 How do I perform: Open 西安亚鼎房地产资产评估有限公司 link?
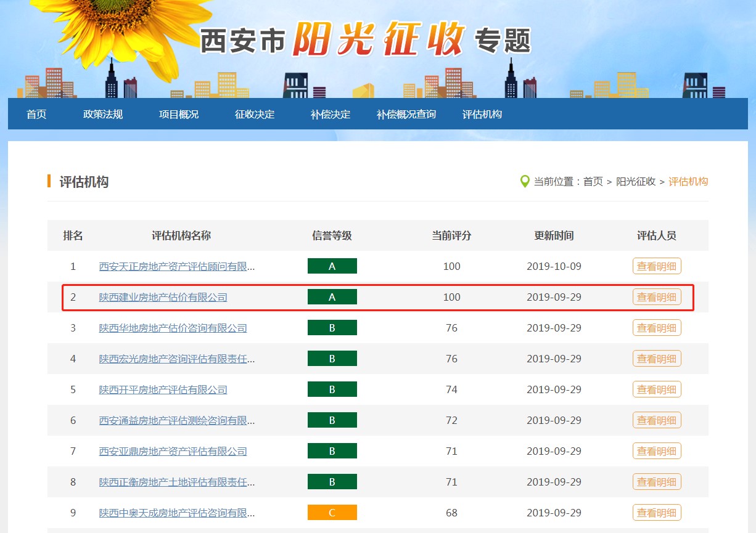tap(173, 451)
